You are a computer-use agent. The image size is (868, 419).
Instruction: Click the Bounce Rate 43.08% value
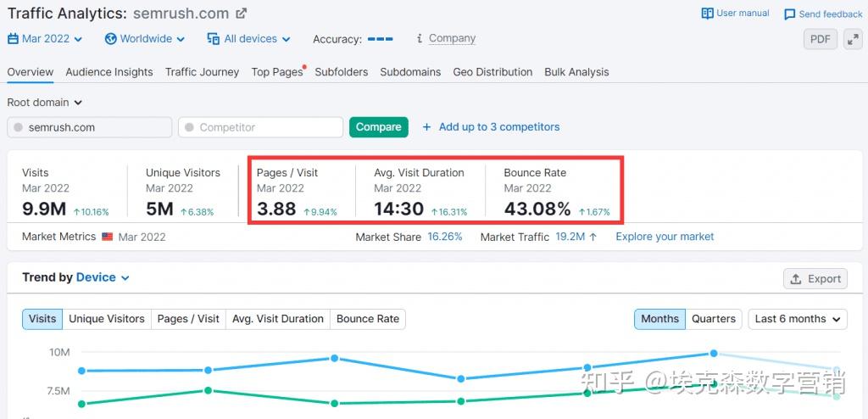[537, 209]
